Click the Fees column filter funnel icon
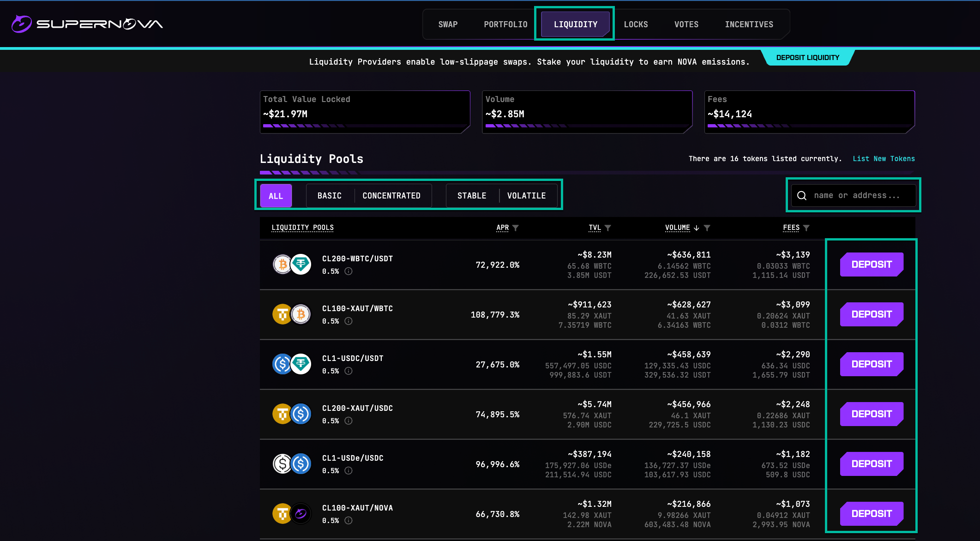This screenshot has width=980, height=541. (x=806, y=228)
